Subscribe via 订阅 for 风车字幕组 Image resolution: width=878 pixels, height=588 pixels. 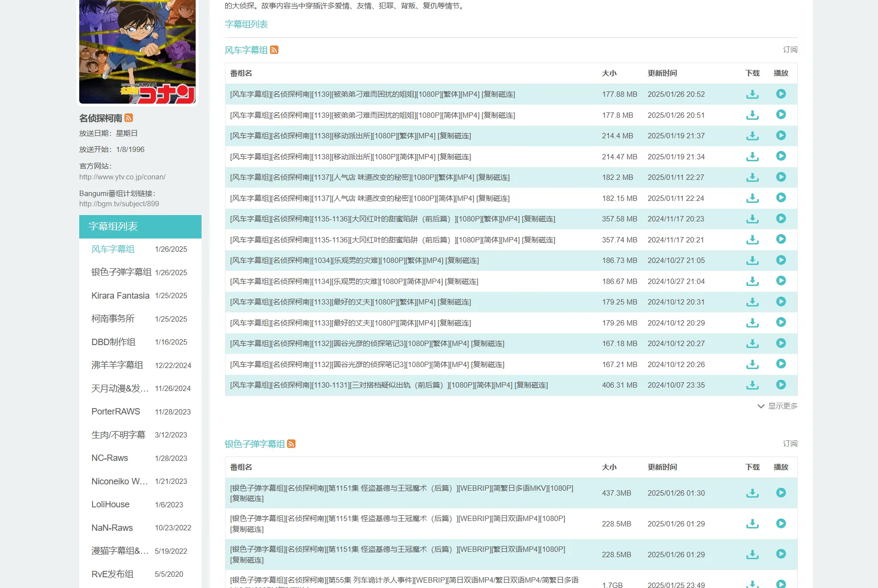[790, 50]
